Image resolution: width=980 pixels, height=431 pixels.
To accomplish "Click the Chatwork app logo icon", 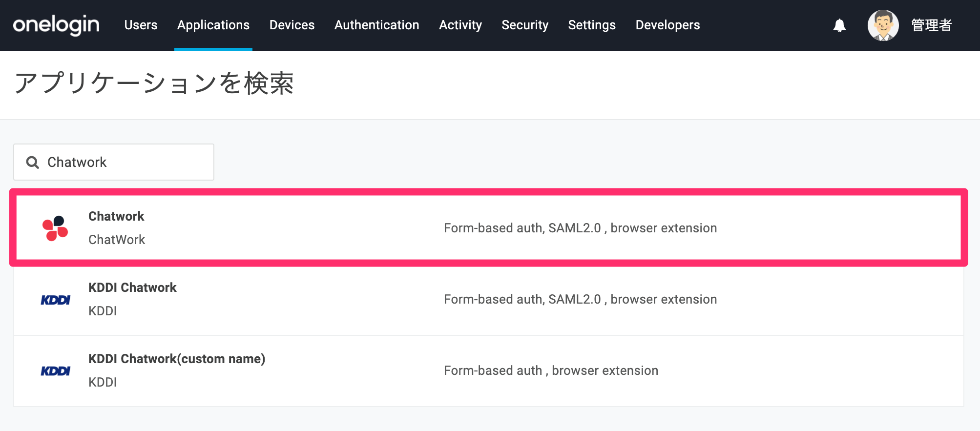I will click(x=55, y=228).
